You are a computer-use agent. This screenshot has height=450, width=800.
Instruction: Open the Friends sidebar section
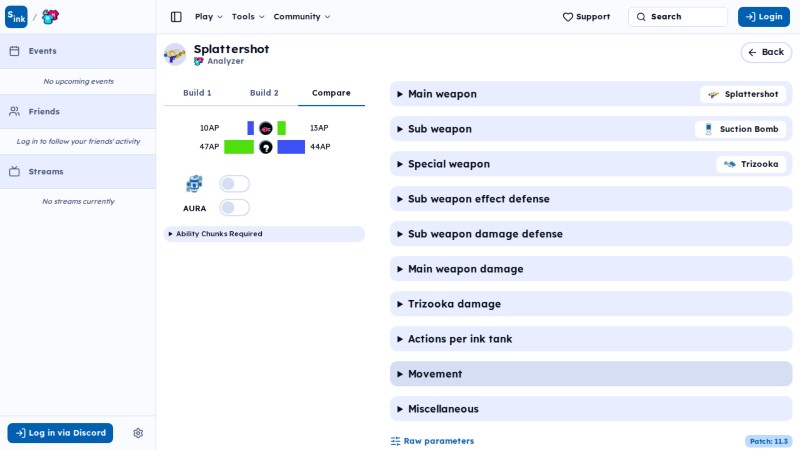pos(78,111)
